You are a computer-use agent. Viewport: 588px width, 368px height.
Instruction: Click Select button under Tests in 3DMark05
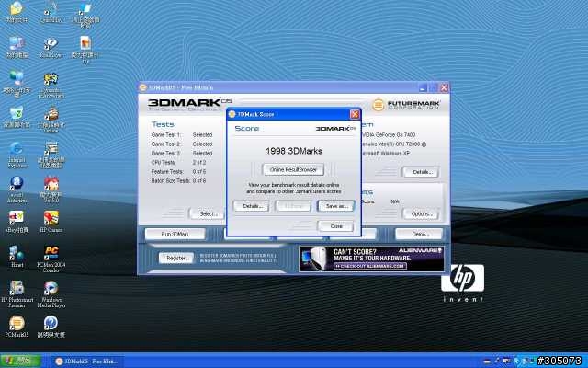point(207,213)
